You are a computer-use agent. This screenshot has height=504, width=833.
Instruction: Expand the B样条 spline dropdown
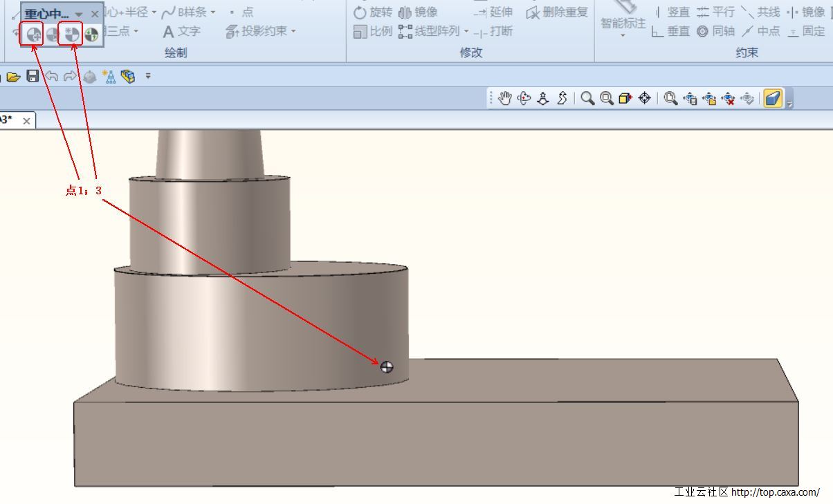tap(213, 12)
